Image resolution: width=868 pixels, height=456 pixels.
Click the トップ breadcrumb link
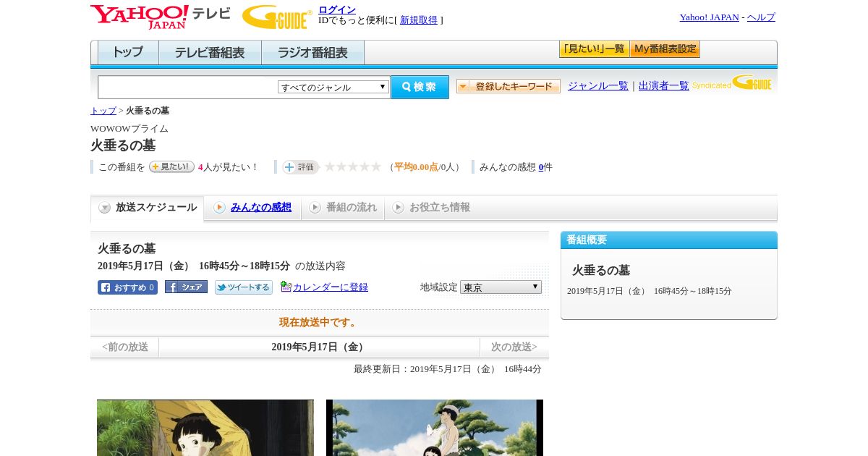pos(103,111)
